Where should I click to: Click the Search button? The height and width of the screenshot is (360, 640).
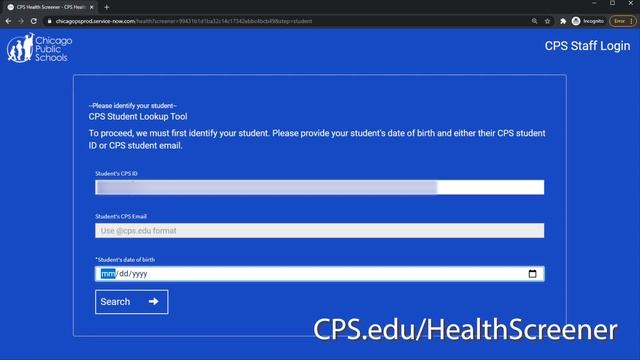click(x=131, y=302)
